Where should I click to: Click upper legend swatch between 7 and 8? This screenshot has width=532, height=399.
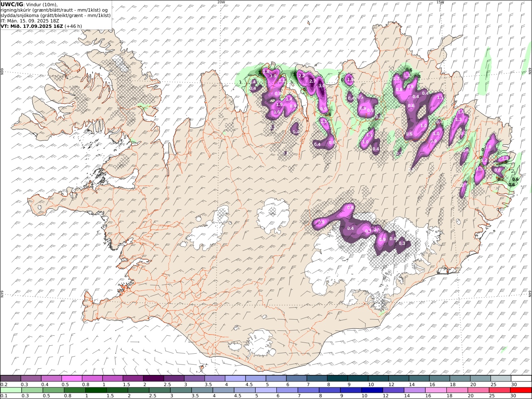[317, 379]
